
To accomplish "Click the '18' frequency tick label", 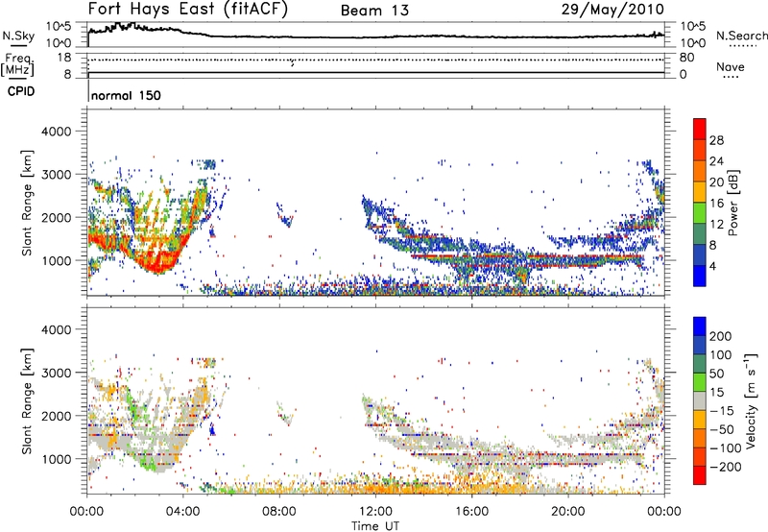I will 64,58.
